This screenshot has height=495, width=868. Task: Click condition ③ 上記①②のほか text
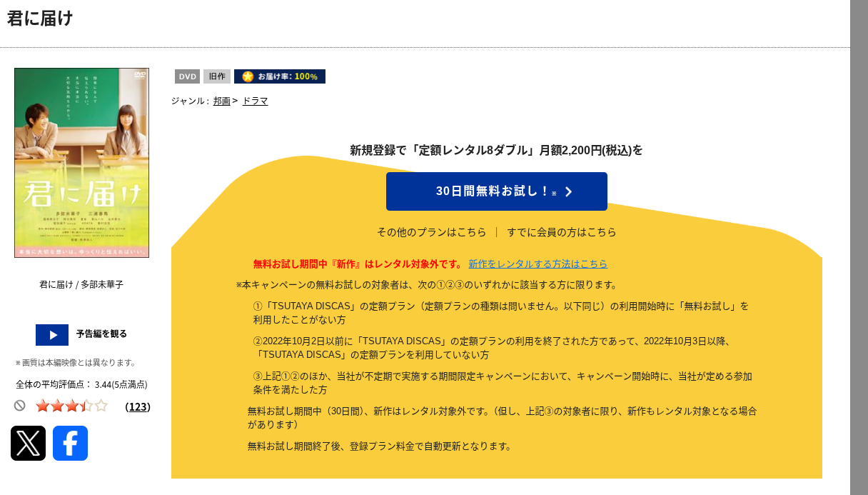tap(503, 383)
